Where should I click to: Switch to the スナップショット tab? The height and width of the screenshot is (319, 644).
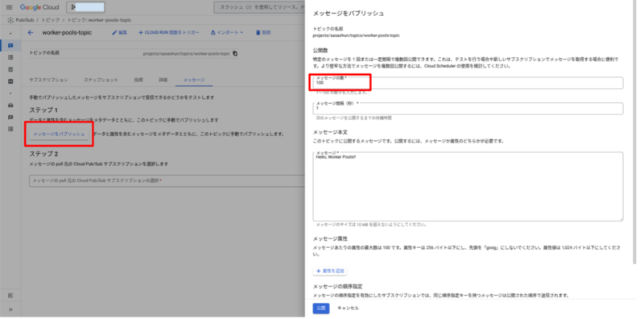[101, 80]
